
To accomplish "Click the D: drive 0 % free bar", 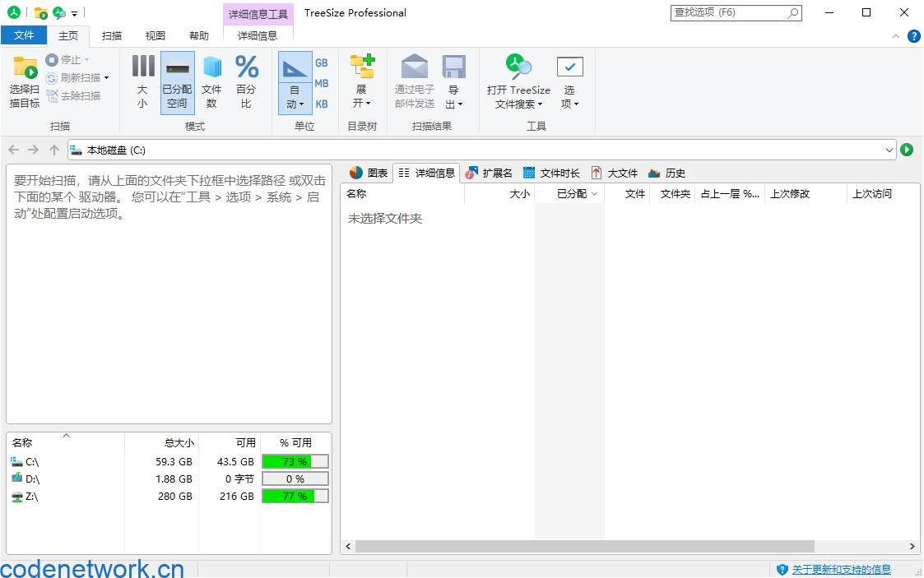I will pyautogui.click(x=295, y=479).
